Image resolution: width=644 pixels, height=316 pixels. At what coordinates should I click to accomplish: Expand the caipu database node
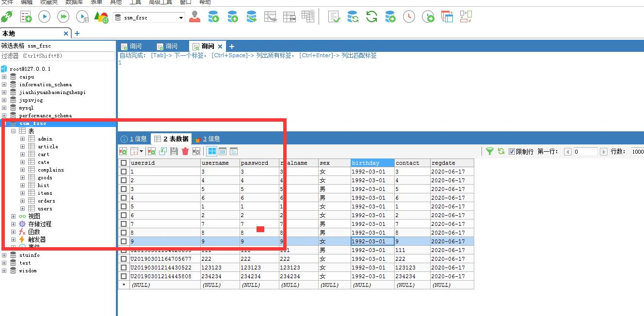4,77
